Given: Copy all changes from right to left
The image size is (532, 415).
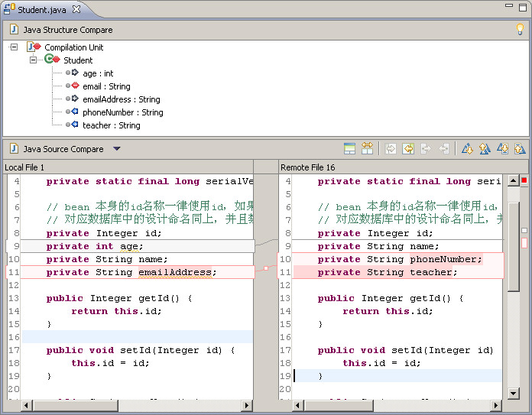Looking at the screenshot, I should [408, 149].
